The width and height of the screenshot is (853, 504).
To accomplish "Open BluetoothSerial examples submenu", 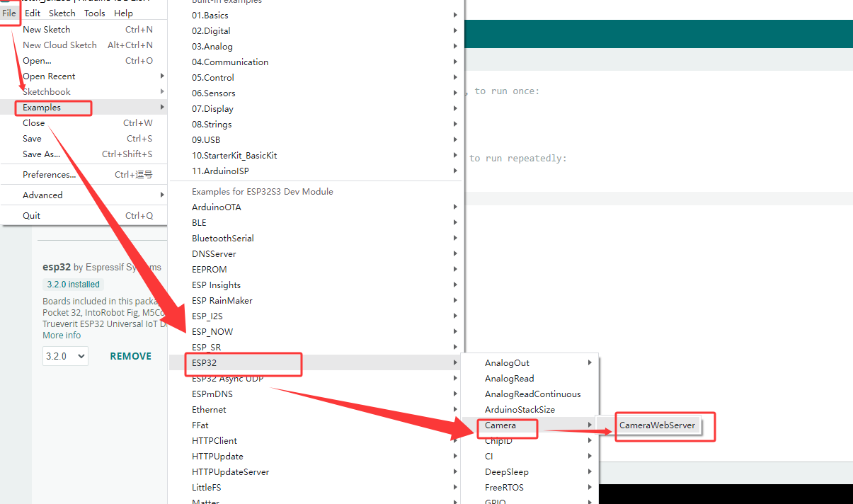I will point(316,239).
